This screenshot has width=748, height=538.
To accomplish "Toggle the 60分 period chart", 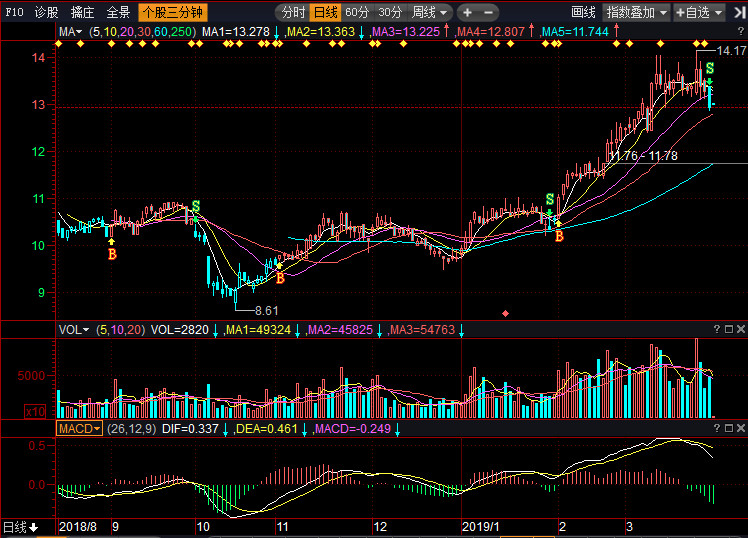I will click(x=357, y=13).
